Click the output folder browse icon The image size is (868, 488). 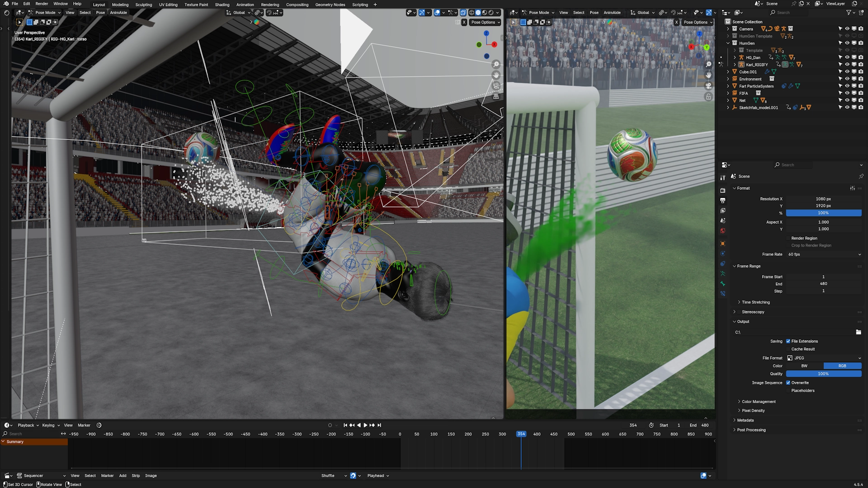tap(858, 332)
